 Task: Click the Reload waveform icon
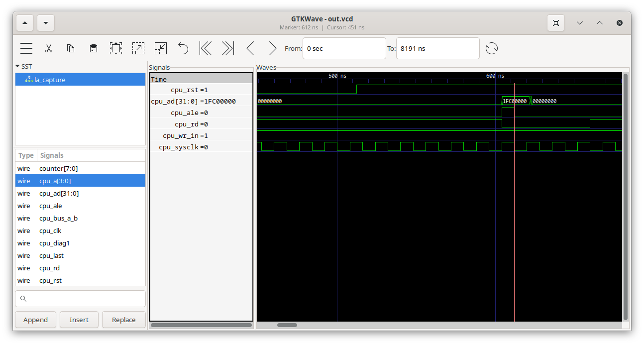pyautogui.click(x=492, y=48)
